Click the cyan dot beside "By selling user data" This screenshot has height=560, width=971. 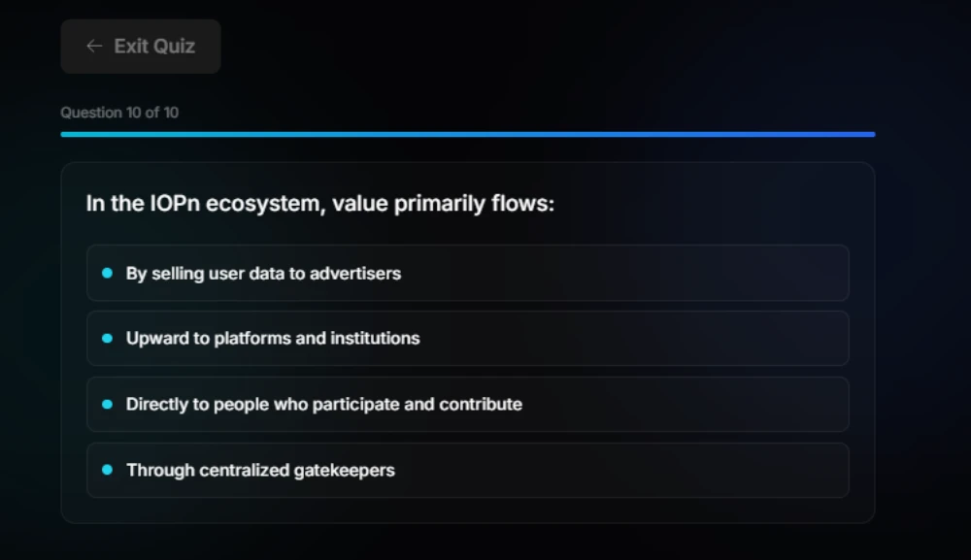pos(107,274)
